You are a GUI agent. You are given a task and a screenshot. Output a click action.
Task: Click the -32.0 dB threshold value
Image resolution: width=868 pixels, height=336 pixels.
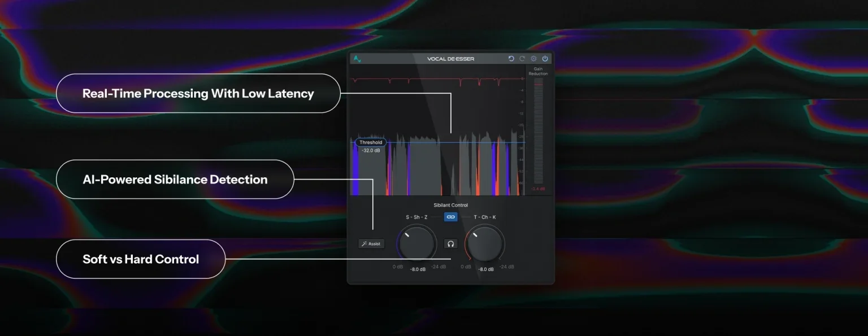pos(371,151)
